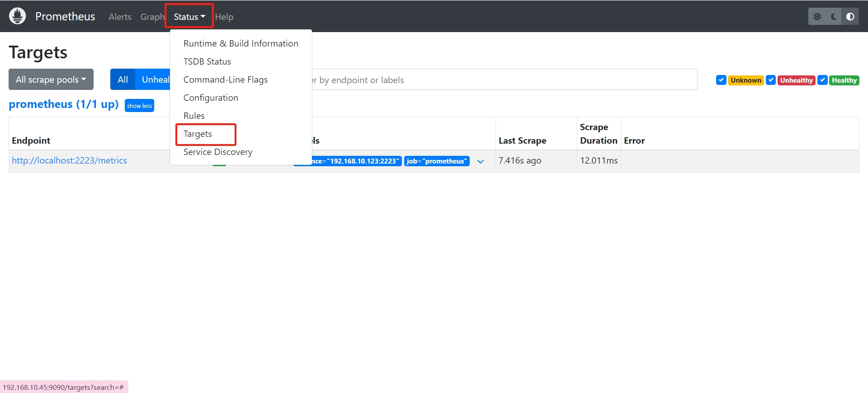Focus the filter by endpoint or labels field
The height and width of the screenshot is (393, 868).
pyautogui.click(x=504, y=80)
